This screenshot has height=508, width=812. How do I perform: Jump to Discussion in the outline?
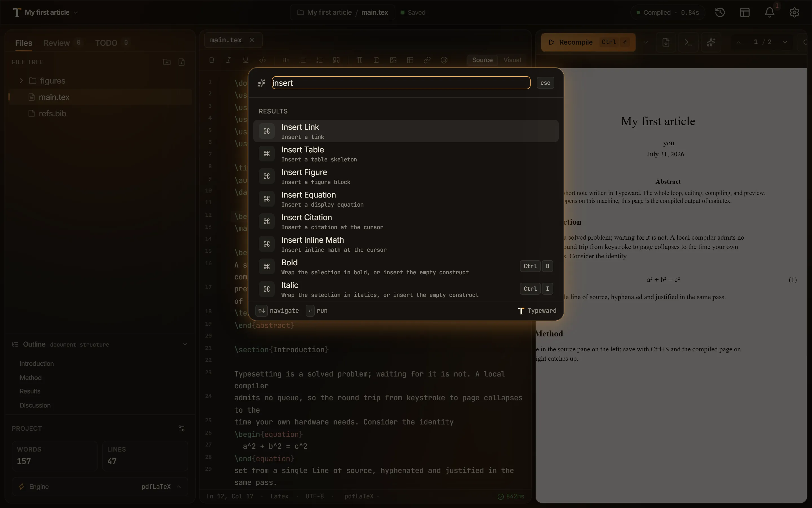35,405
